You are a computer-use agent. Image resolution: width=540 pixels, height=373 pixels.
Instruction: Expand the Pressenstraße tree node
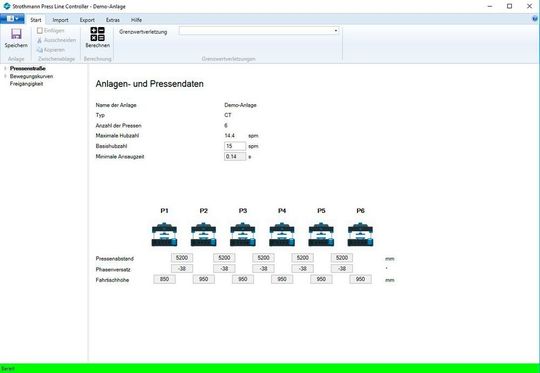coord(5,68)
